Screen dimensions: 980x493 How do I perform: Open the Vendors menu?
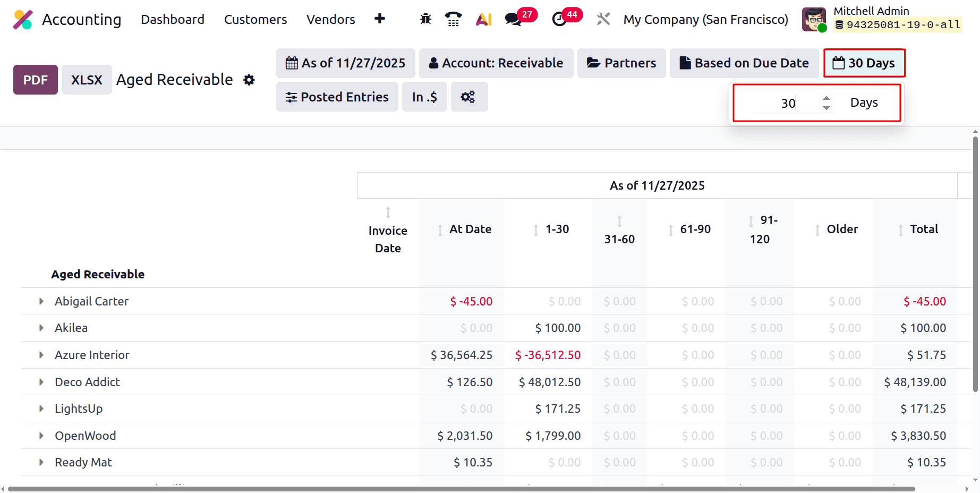coord(331,20)
